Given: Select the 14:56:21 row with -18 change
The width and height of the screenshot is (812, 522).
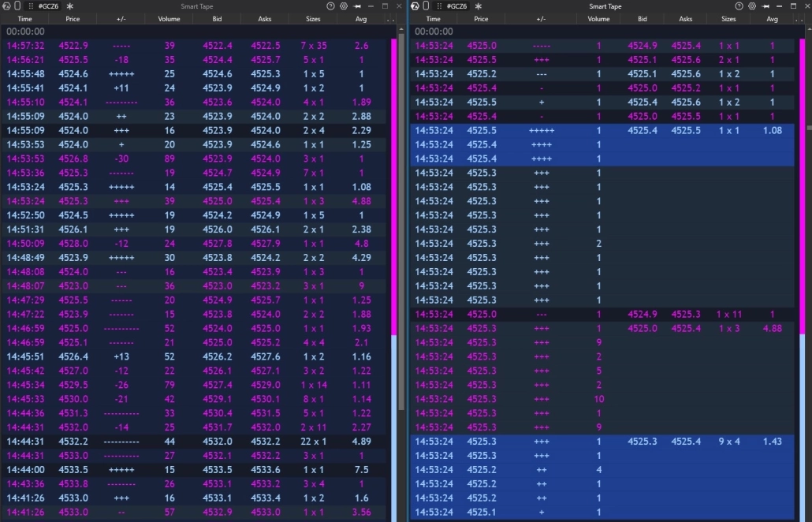Looking at the screenshot, I should click(194, 60).
